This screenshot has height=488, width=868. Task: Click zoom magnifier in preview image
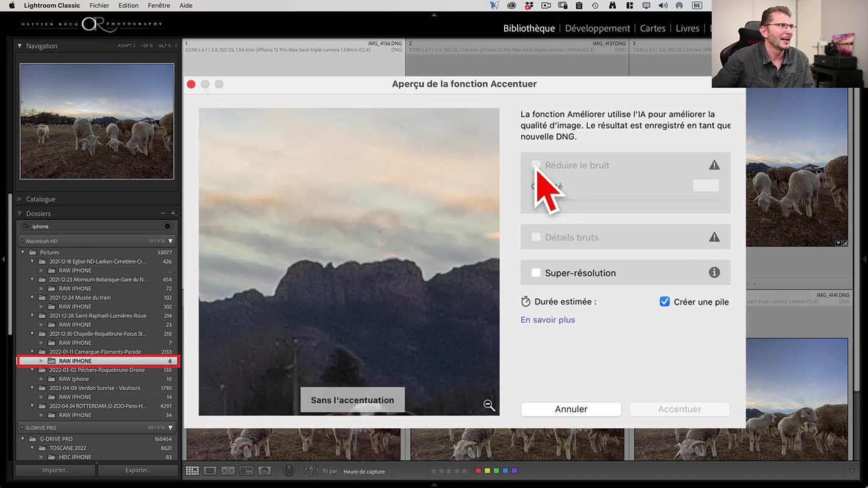pyautogui.click(x=489, y=405)
